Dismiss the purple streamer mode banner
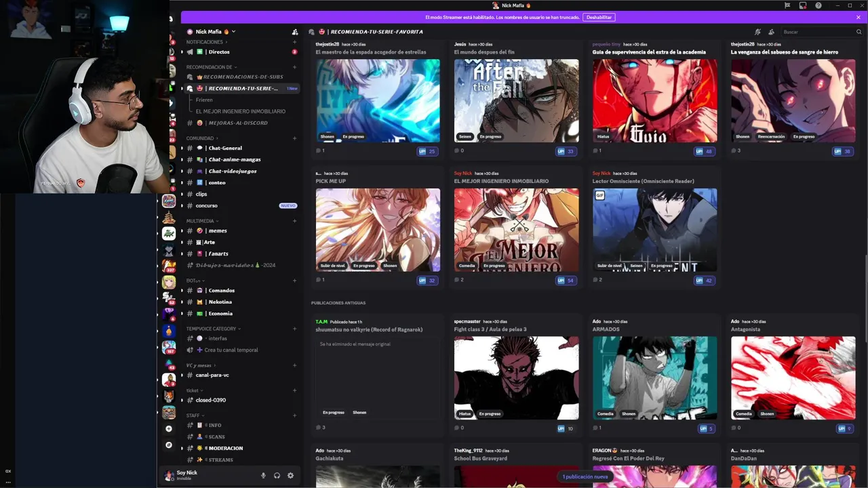 point(858,17)
